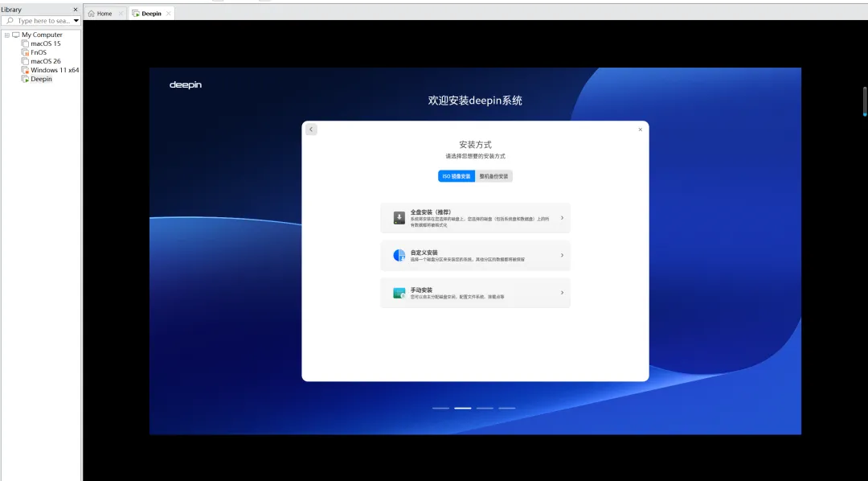Close the Library panel
The height and width of the screenshot is (481, 868).
[76, 10]
